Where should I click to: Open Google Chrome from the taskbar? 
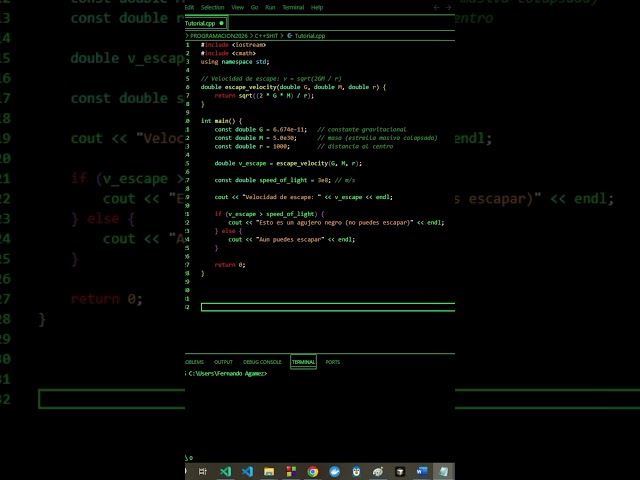pos(313,471)
